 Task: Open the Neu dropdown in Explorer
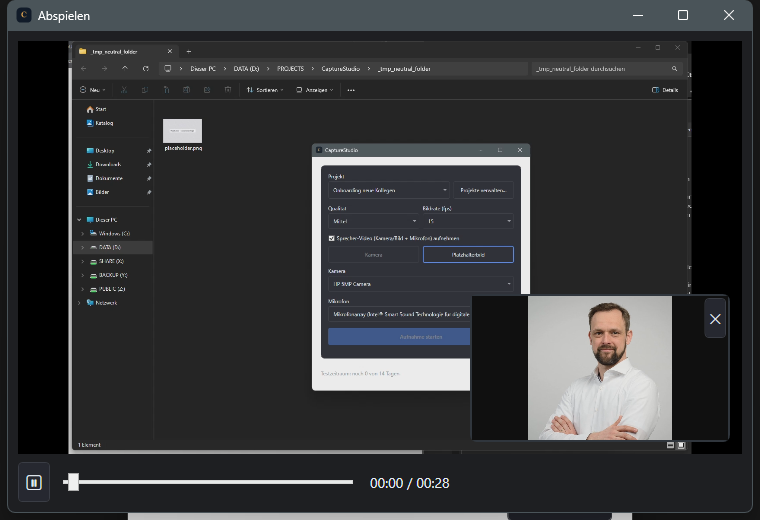(x=92, y=90)
